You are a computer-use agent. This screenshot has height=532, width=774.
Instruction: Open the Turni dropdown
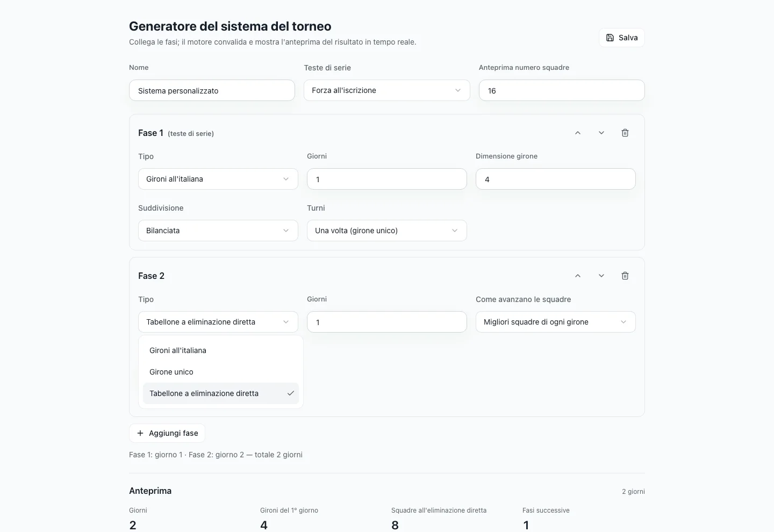[x=387, y=231]
